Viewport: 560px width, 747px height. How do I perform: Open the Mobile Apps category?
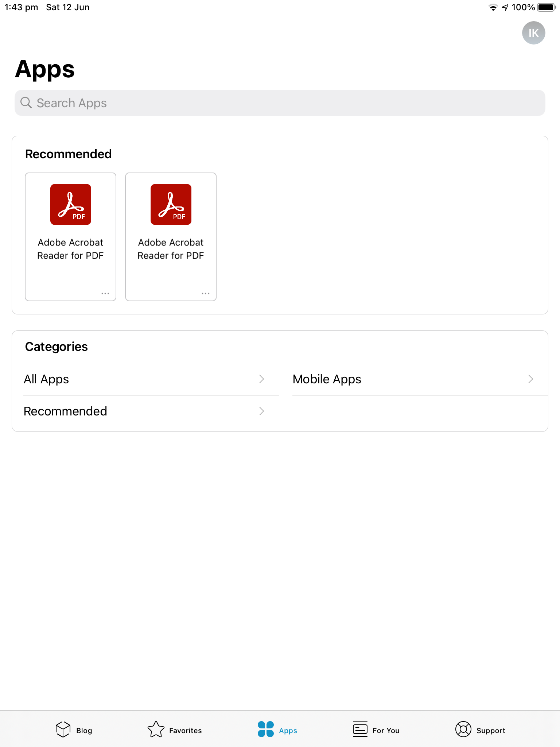[327, 379]
